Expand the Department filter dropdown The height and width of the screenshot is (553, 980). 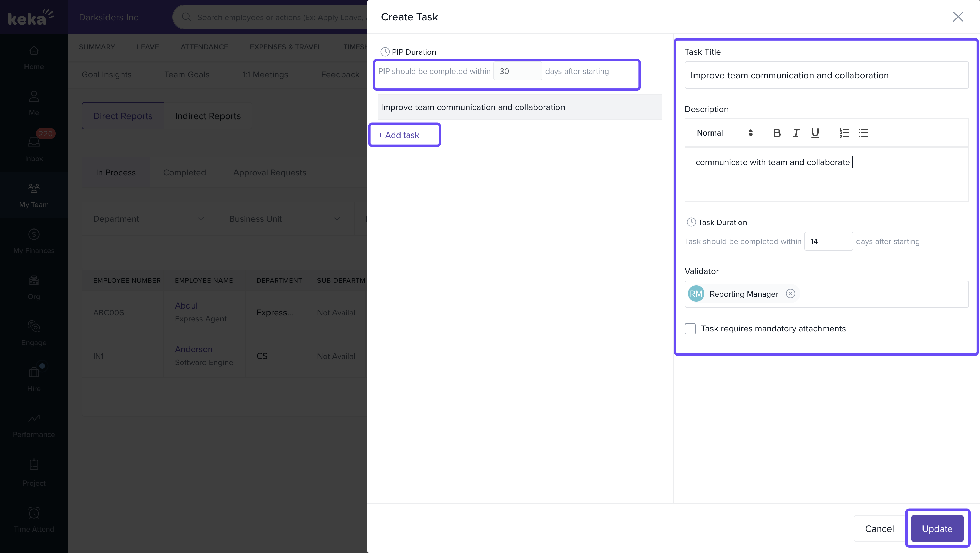tap(149, 219)
